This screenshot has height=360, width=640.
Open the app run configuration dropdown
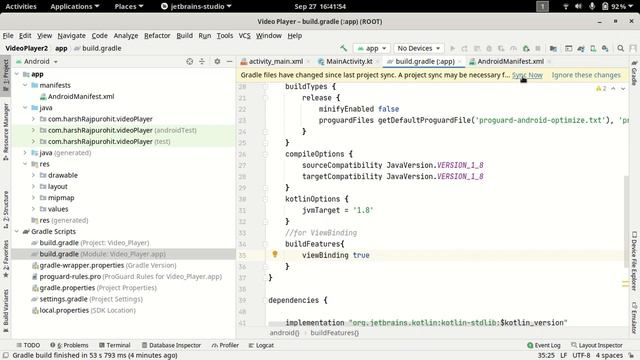tap(371, 48)
